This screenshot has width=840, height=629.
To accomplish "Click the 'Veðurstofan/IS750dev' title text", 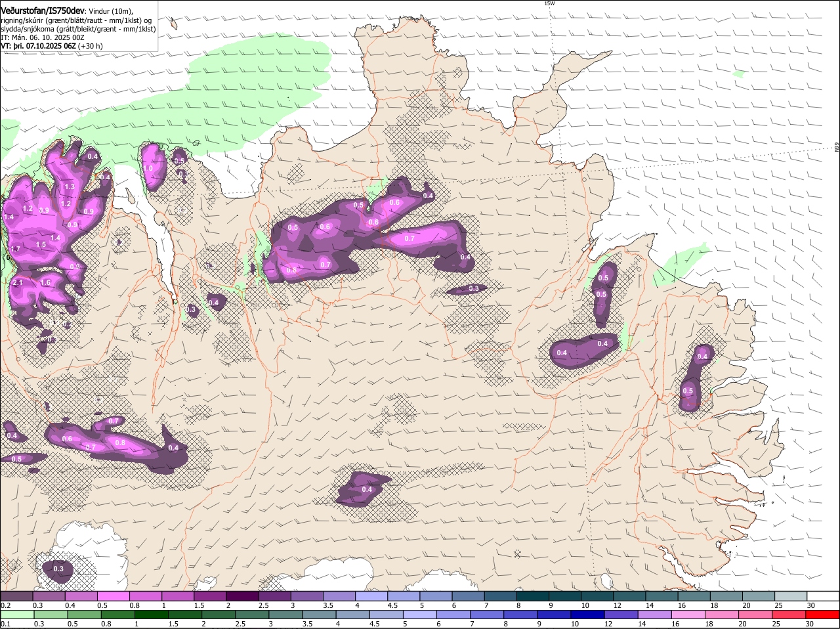I will (43, 11).
